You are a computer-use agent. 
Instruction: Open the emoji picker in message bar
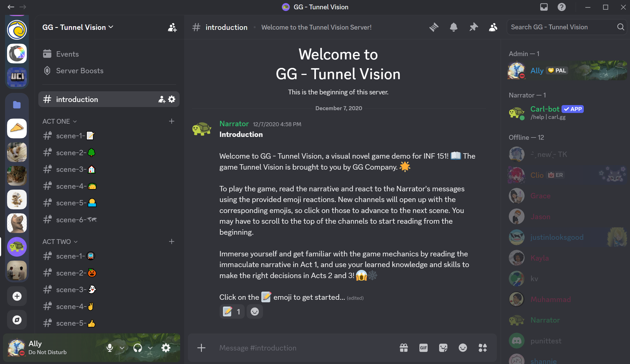pos(463,348)
